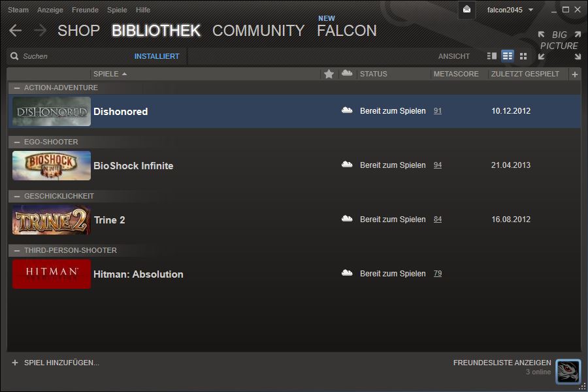
Task: Switch to detail view layout icon
Action: point(491,56)
